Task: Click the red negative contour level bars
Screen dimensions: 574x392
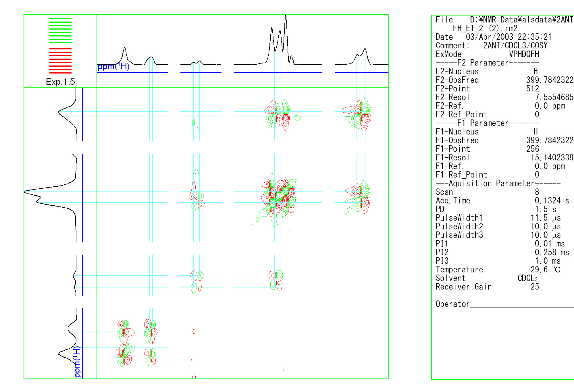Action: (60, 61)
